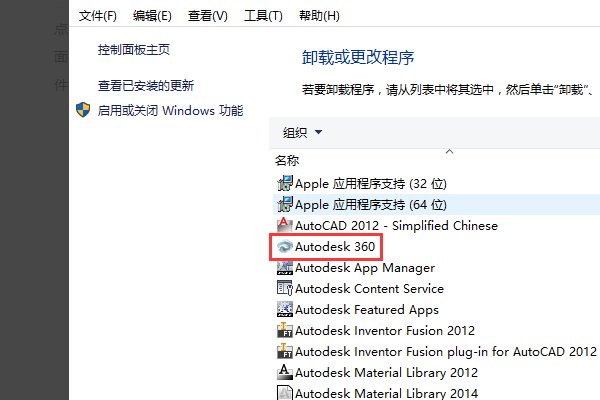Screen dimensions: 600x400
Task: Select Autodesk Content Service entry
Action: 369,289
